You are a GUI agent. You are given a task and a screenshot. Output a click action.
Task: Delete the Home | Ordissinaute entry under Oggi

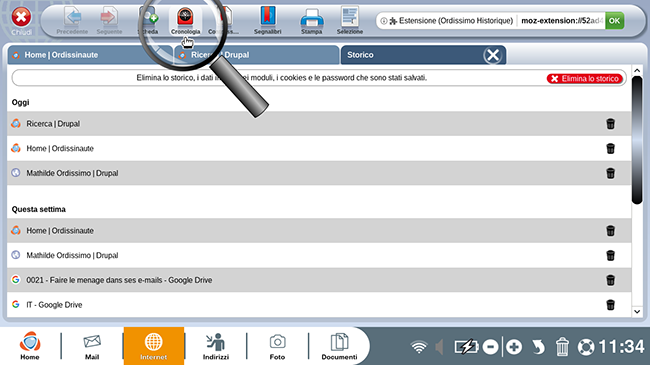click(610, 148)
